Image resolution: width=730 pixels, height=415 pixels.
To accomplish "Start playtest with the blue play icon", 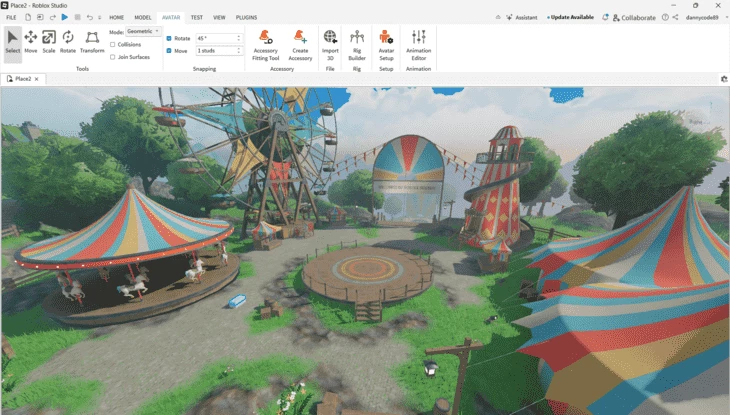I will tap(65, 17).
